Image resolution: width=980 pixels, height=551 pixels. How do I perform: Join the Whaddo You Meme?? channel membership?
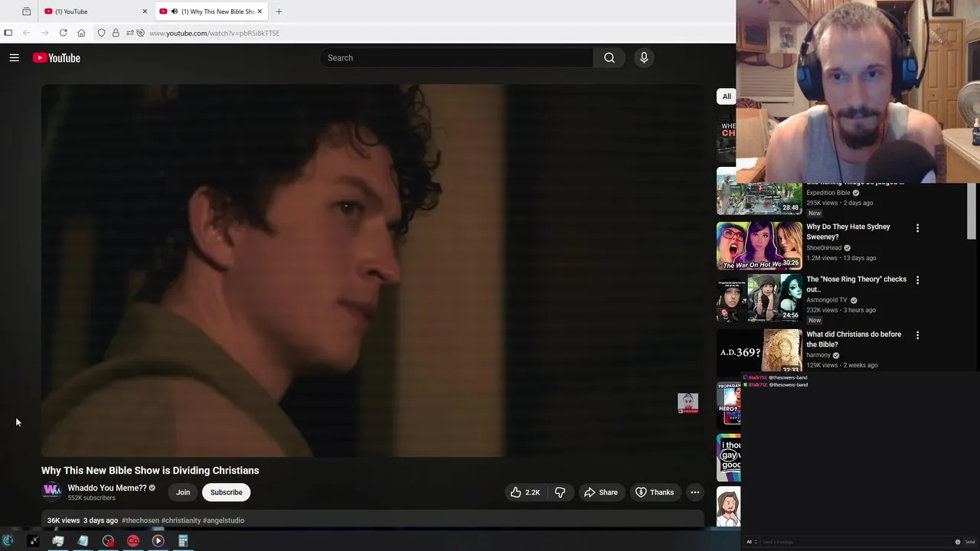coord(183,492)
